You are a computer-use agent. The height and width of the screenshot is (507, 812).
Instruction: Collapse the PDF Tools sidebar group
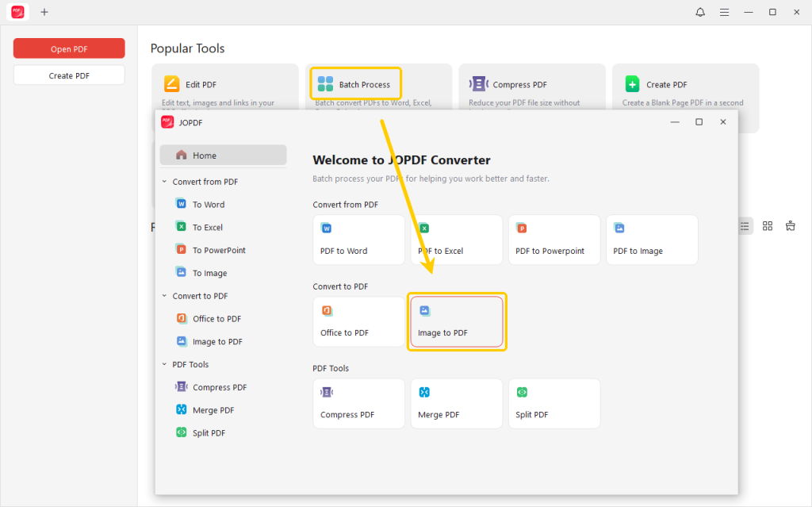[x=164, y=364]
